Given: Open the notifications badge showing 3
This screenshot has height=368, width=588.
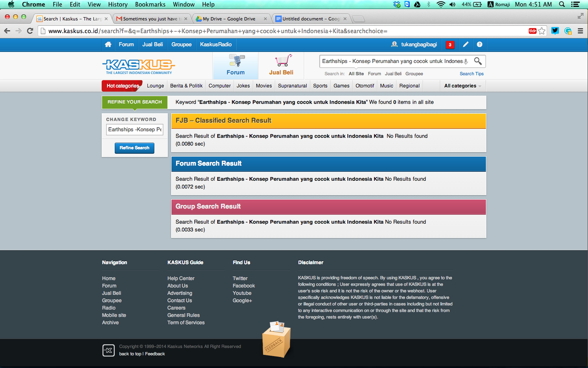Looking at the screenshot, I should (x=450, y=45).
